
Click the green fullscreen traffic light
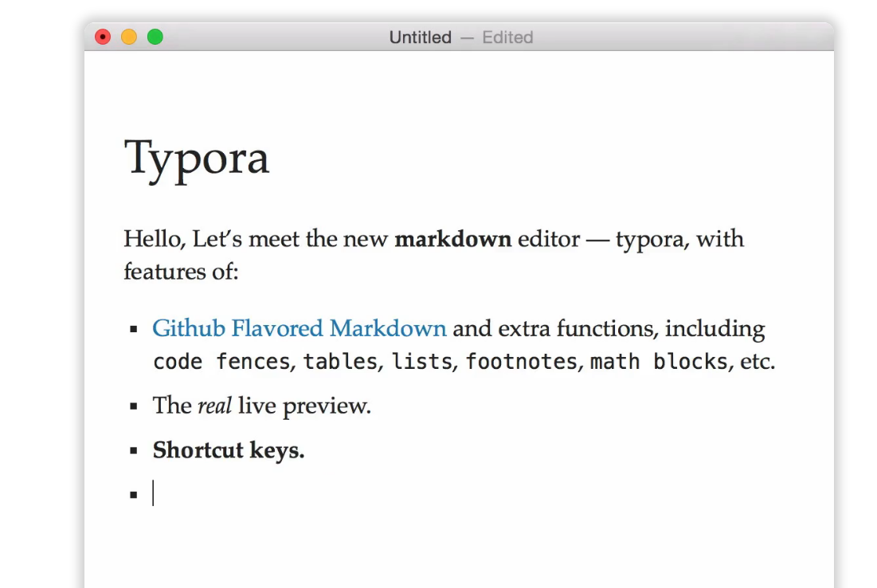point(156,37)
